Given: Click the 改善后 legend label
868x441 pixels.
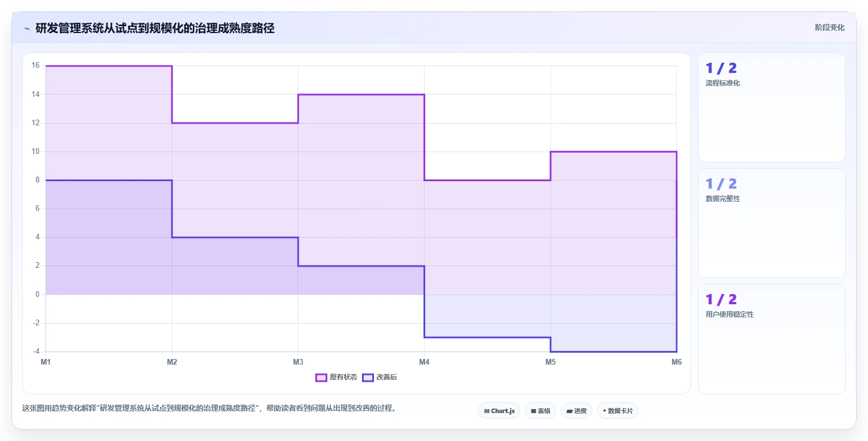Looking at the screenshot, I should tap(386, 378).
